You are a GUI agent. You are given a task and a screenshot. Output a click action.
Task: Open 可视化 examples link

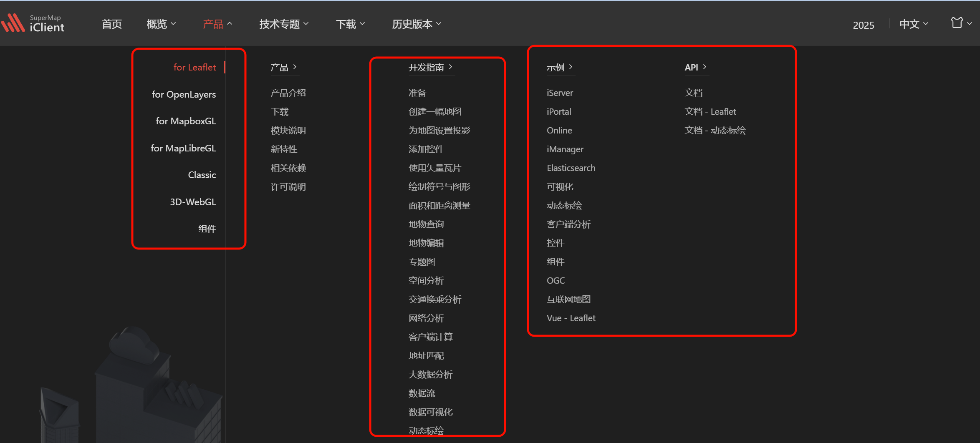pyautogui.click(x=560, y=186)
